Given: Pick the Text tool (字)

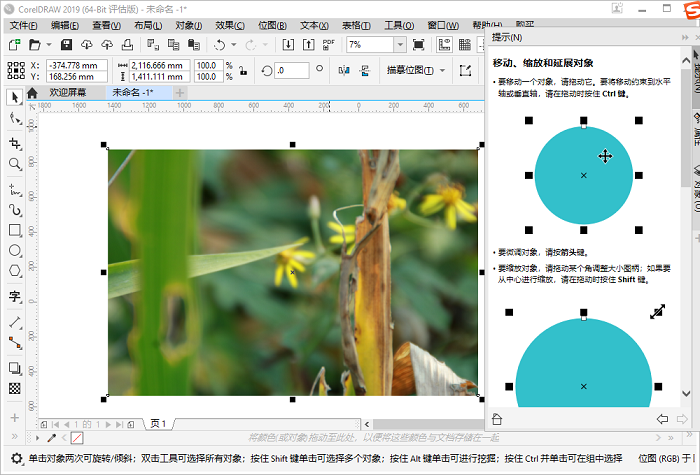Looking at the screenshot, I should (14, 296).
